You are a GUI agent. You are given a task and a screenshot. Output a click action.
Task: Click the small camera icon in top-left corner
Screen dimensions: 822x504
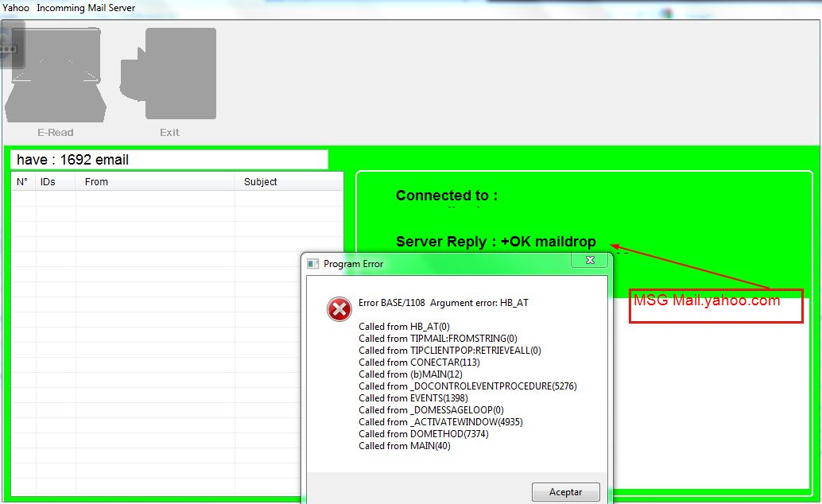click(12, 46)
